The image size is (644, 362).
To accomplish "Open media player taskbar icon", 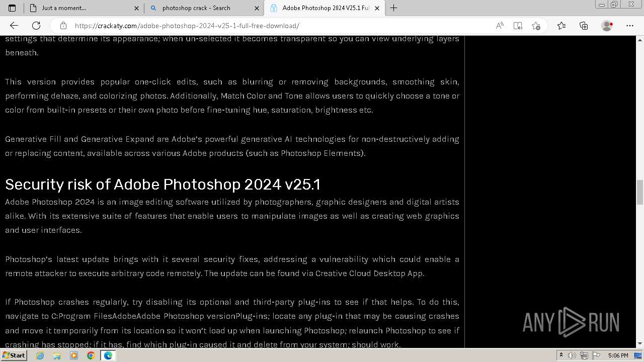I will point(74,355).
